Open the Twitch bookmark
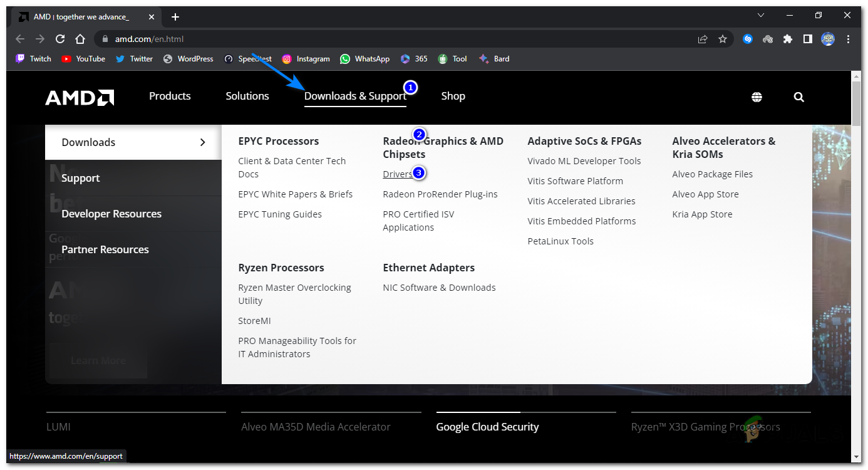Viewport: 868px width, 470px height. click(33, 58)
